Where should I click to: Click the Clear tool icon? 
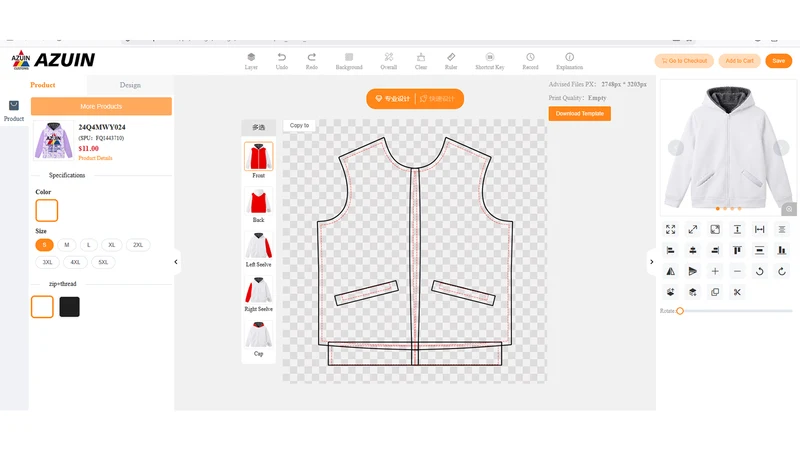421,57
